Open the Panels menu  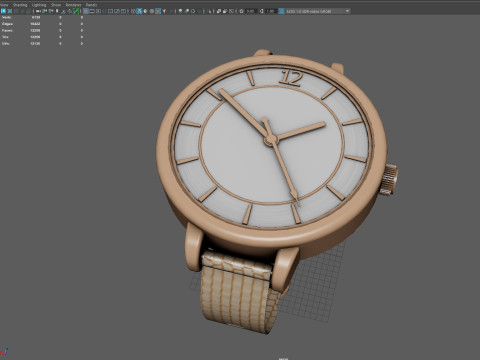(91, 5)
